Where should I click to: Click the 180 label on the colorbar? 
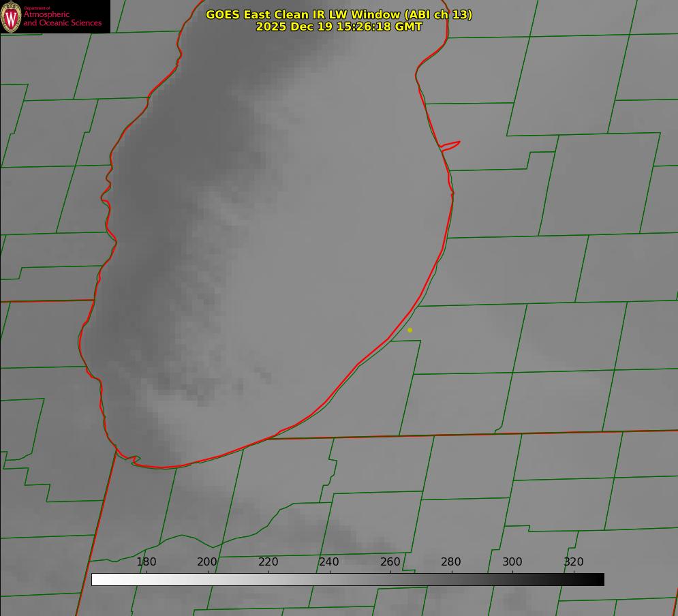point(147,562)
